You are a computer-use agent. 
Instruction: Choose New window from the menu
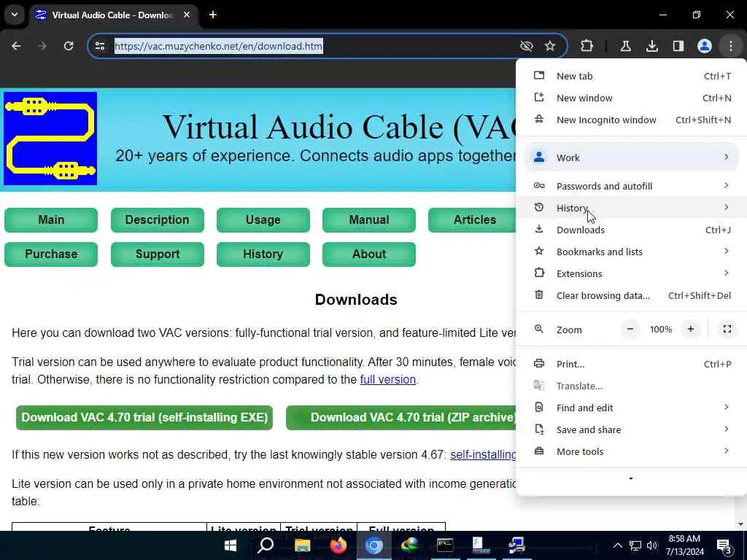point(631,98)
